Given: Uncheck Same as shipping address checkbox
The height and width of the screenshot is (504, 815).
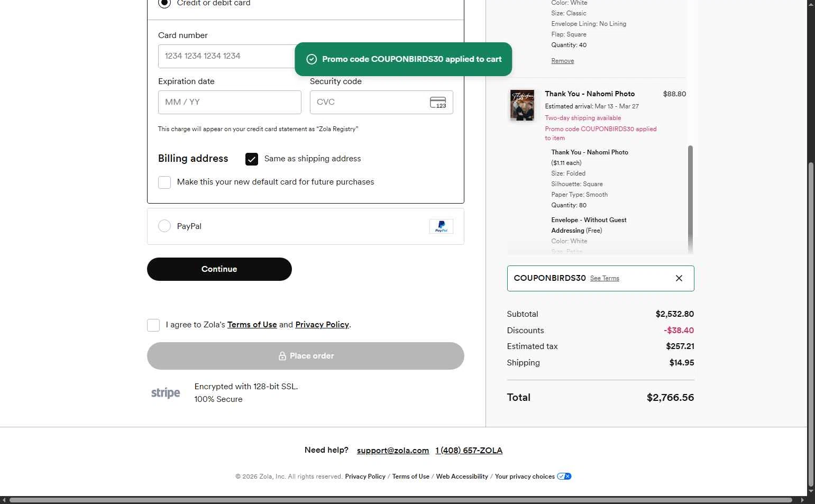Looking at the screenshot, I should tap(252, 159).
